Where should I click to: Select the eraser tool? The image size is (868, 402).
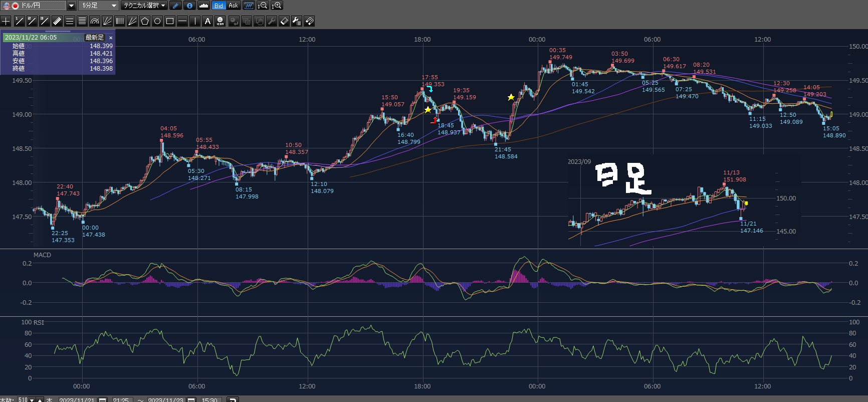point(284,21)
